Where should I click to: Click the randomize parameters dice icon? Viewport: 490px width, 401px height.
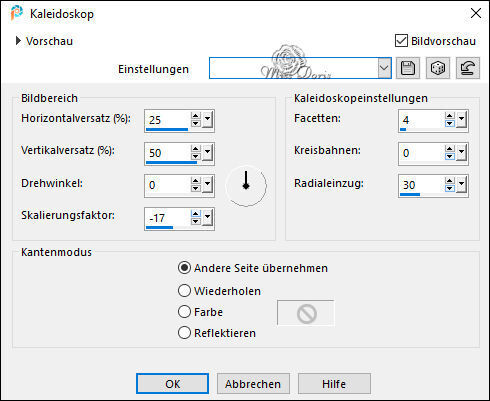click(438, 68)
